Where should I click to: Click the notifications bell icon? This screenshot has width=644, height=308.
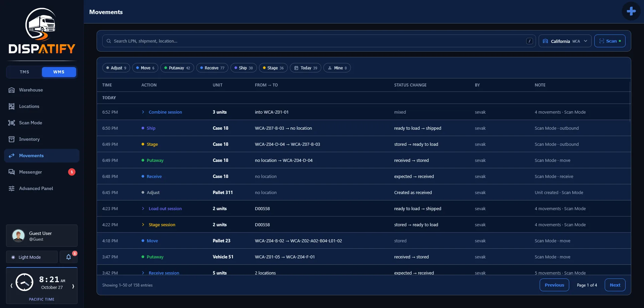point(68,257)
